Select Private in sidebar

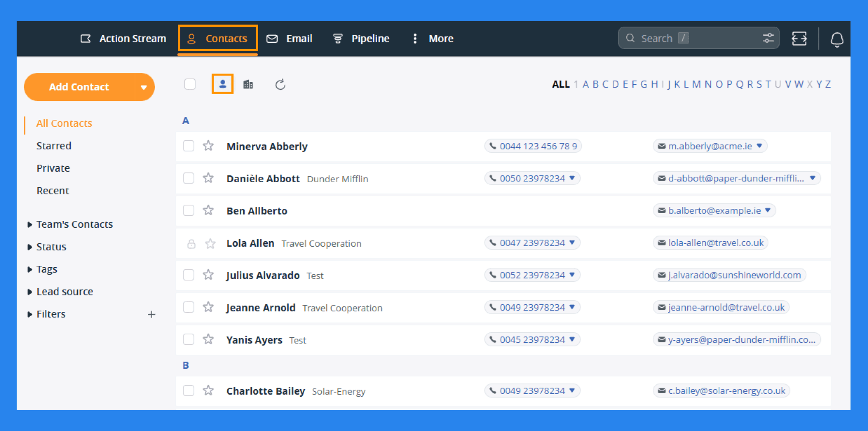click(x=53, y=168)
